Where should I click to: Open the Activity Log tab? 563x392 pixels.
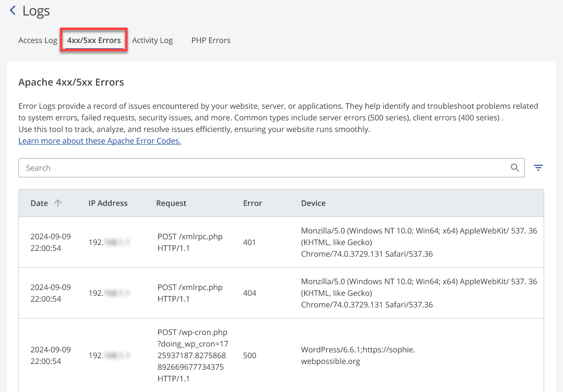click(152, 40)
